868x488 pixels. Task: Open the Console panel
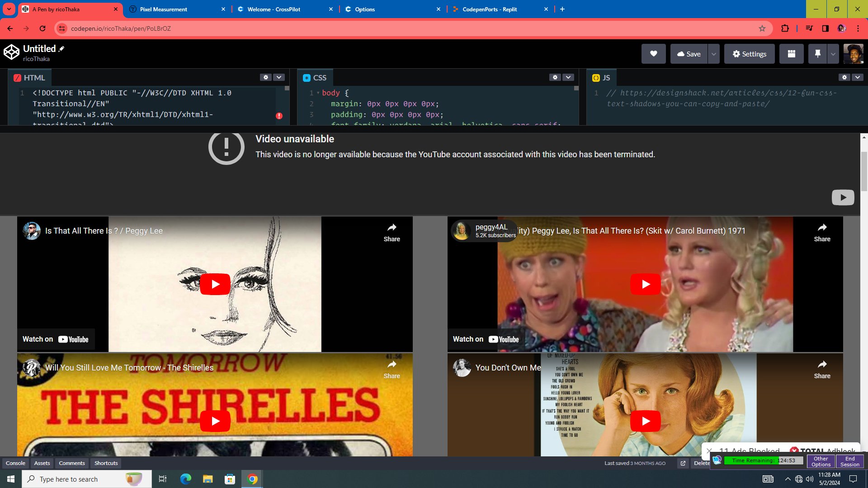15,463
